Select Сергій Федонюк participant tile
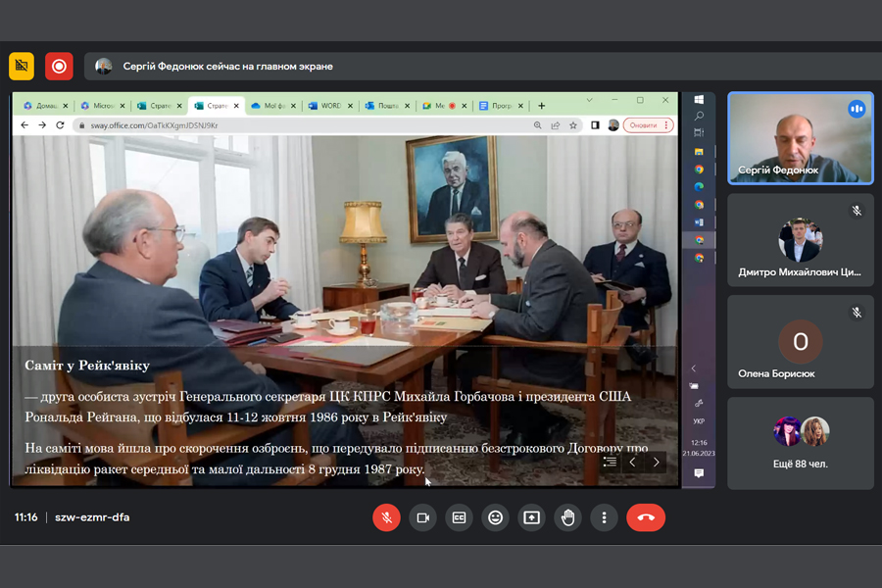882x588 pixels. [x=801, y=138]
